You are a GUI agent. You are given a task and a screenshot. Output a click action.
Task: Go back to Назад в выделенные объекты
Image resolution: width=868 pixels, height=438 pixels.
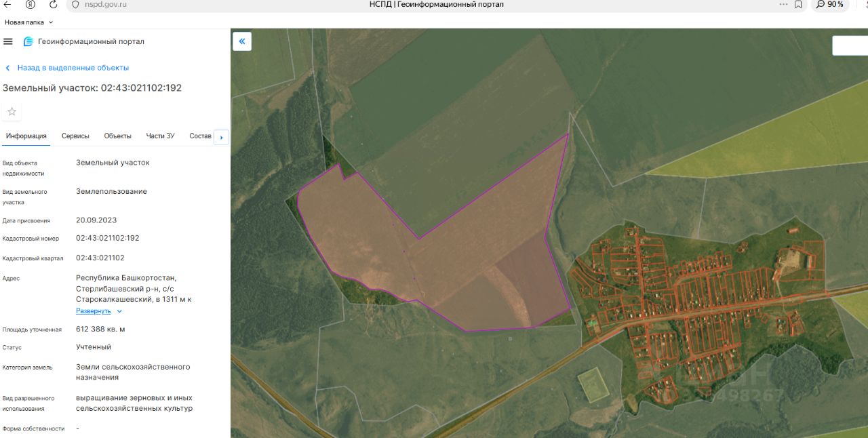[x=67, y=68]
